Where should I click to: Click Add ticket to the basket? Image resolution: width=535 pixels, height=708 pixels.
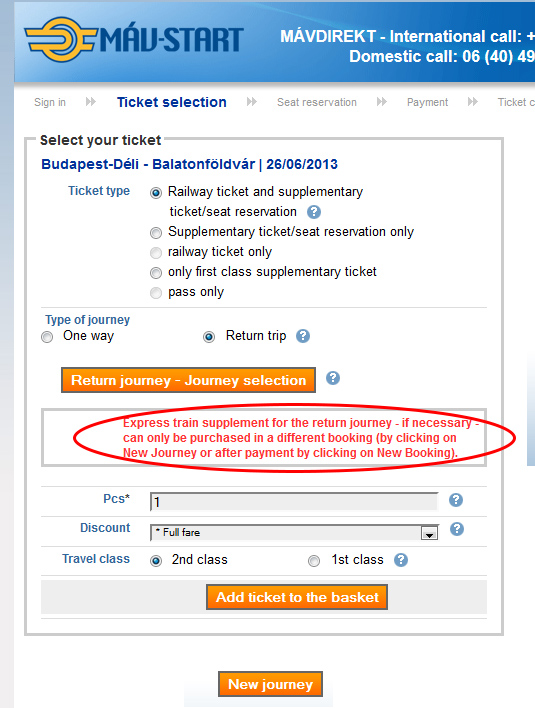[x=297, y=597]
